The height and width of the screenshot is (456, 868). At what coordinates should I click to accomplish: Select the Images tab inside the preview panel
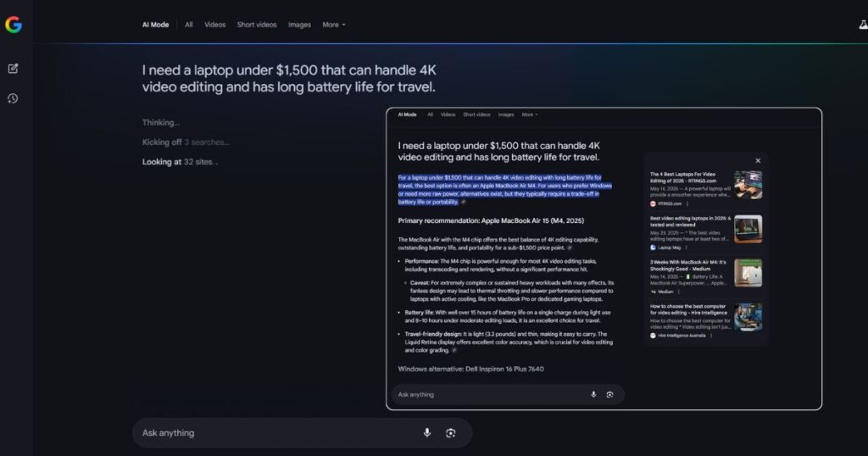click(506, 114)
